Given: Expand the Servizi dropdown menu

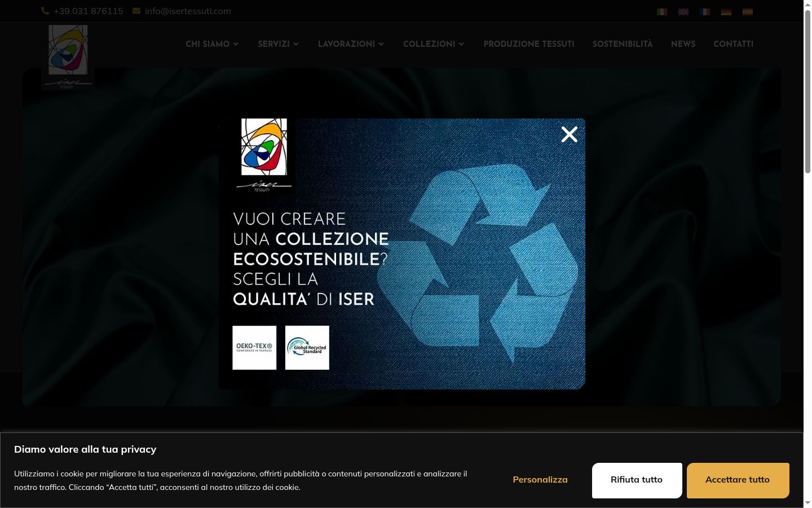Looking at the screenshot, I should pyautogui.click(x=279, y=44).
